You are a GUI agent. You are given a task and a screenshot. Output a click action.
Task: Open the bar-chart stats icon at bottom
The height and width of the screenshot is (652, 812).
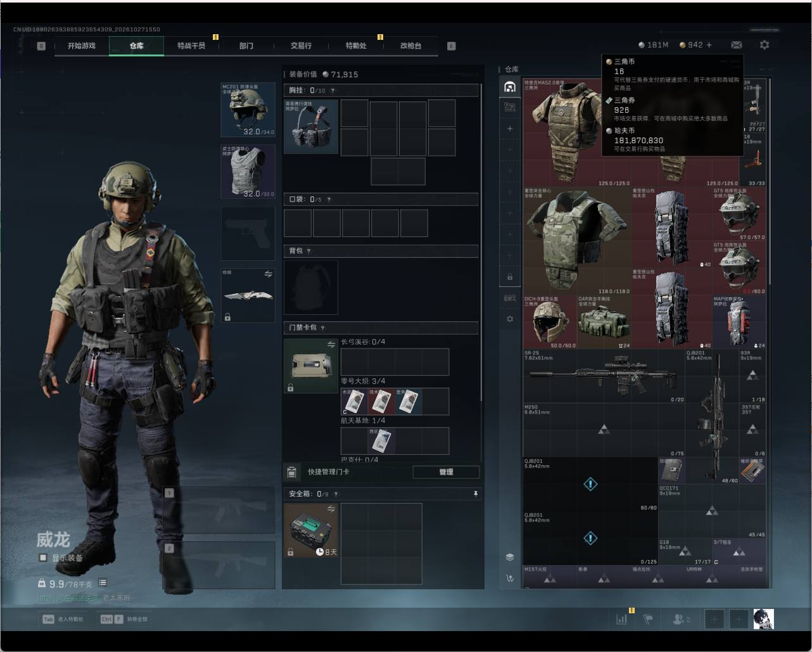[x=622, y=619]
